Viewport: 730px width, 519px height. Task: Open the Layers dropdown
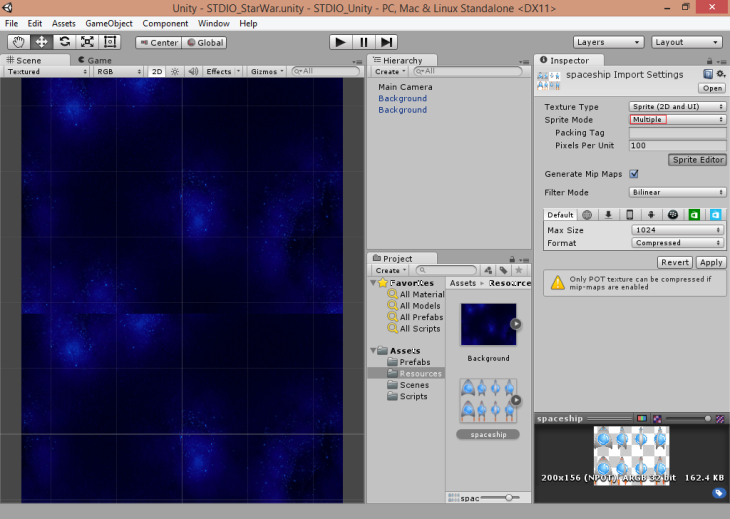(x=608, y=42)
